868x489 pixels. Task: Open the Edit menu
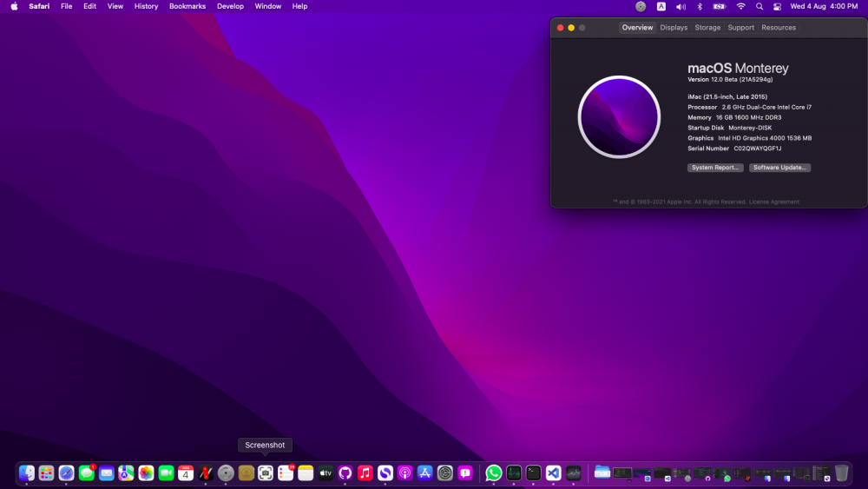tap(89, 7)
